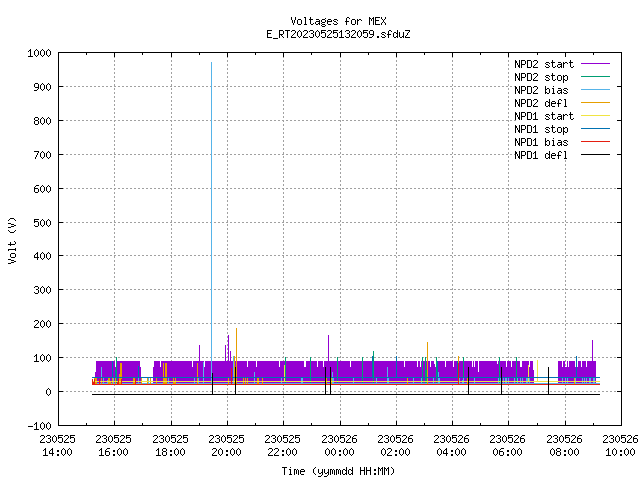
Task: Click the yellow NPD1 start legend line
Action: click(x=595, y=116)
